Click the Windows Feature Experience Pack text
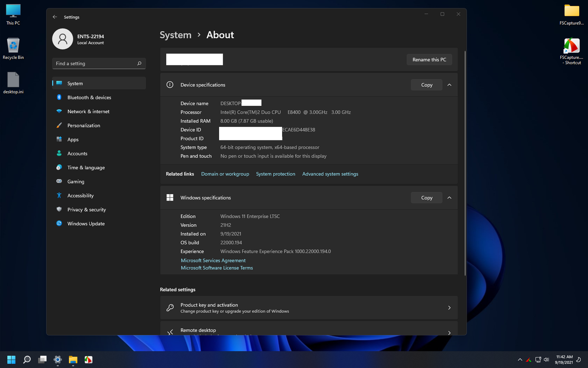588x368 pixels. [x=276, y=252]
